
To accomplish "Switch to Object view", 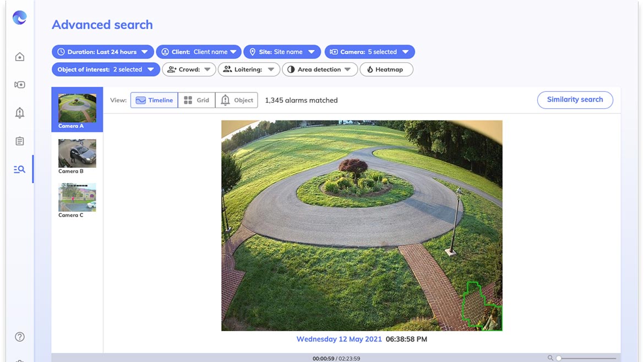I will click(x=237, y=100).
